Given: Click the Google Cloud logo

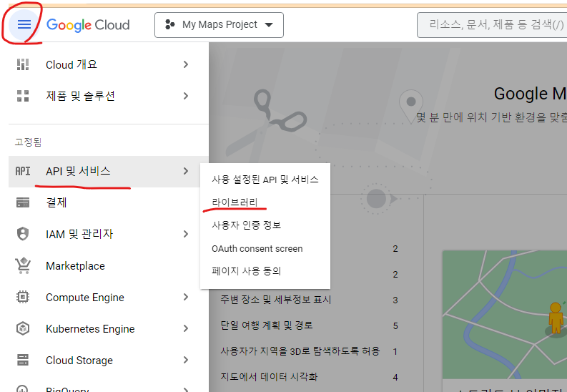Looking at the screenshot, I should click(x=88, y=25).
